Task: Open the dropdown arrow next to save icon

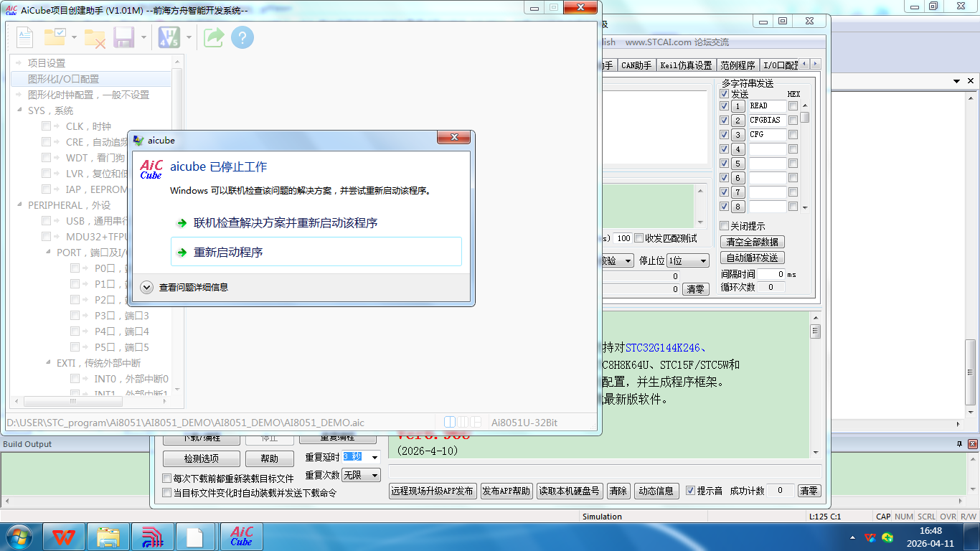Action: point(143,37)
